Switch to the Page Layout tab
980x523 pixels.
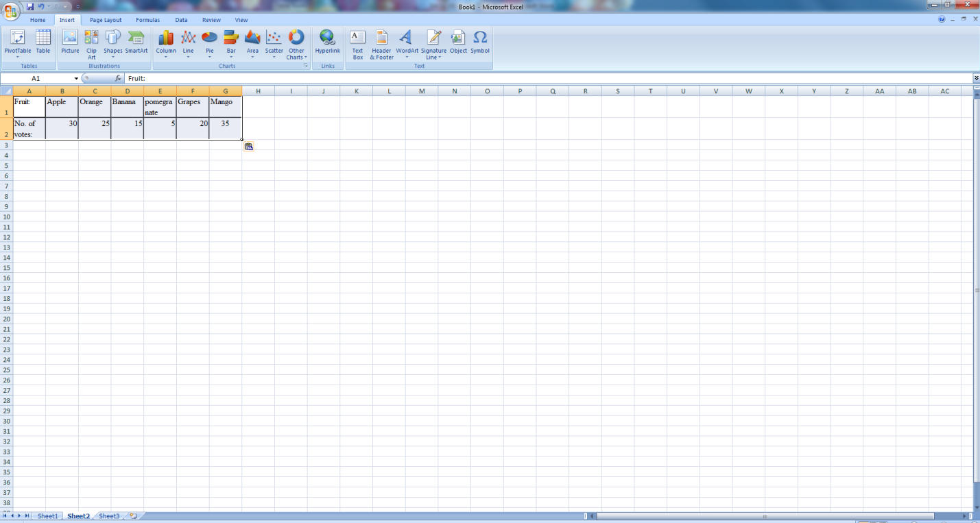(x=106, y=20)
